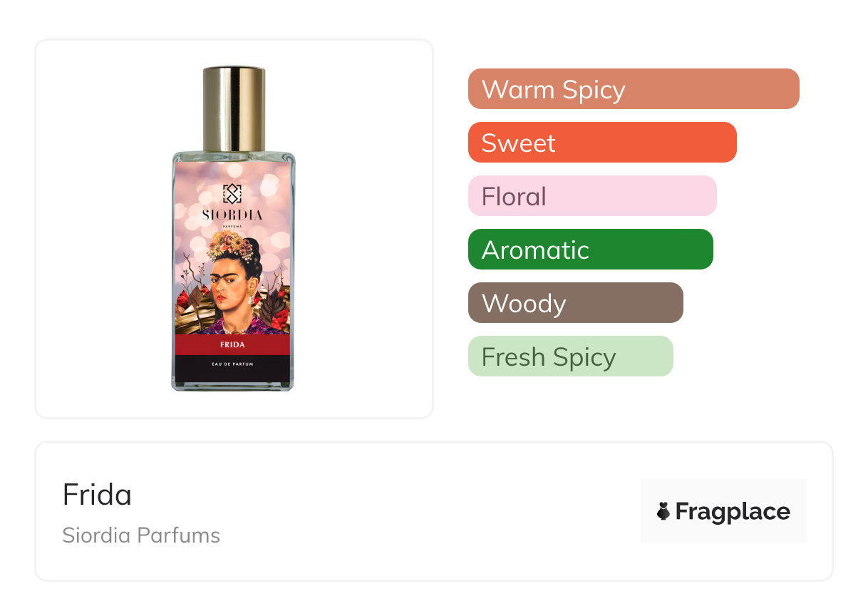Click the SIORDIA text on the bottle
Viewport: 868px width, 616px height.
coord(232,215)
